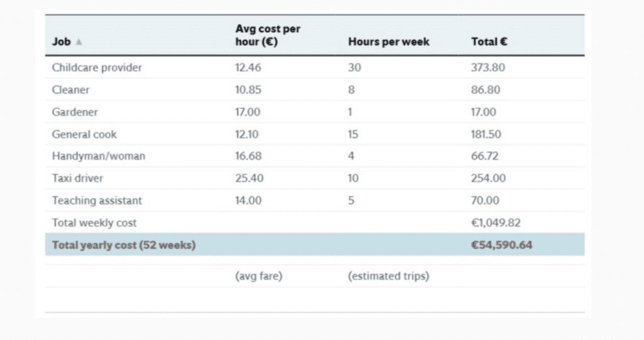Click the (avg fare) footnote text

pyautogui.click(x=258, y=276)
